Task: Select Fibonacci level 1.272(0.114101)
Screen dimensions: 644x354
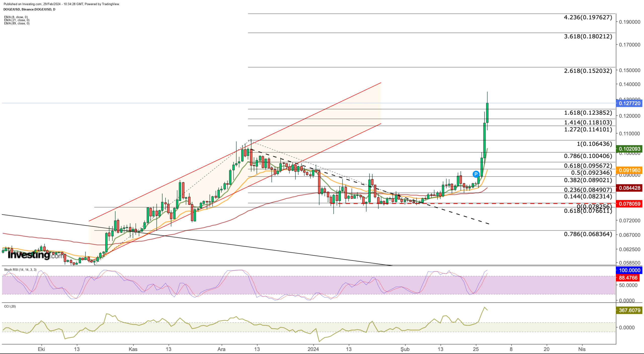Action: click(588, 129)
